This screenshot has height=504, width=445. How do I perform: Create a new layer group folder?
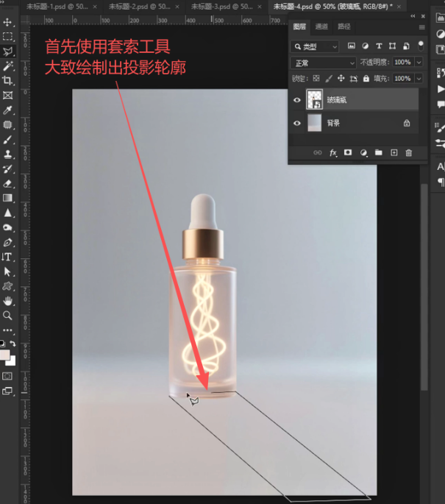pos(379,153)
